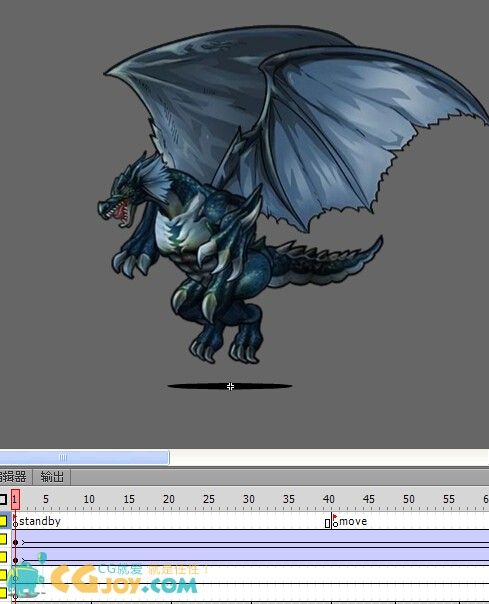Viewport: 489px width, 604px height.
Task: Select the registration crosshair on the shadow
Action: [230, 386]
